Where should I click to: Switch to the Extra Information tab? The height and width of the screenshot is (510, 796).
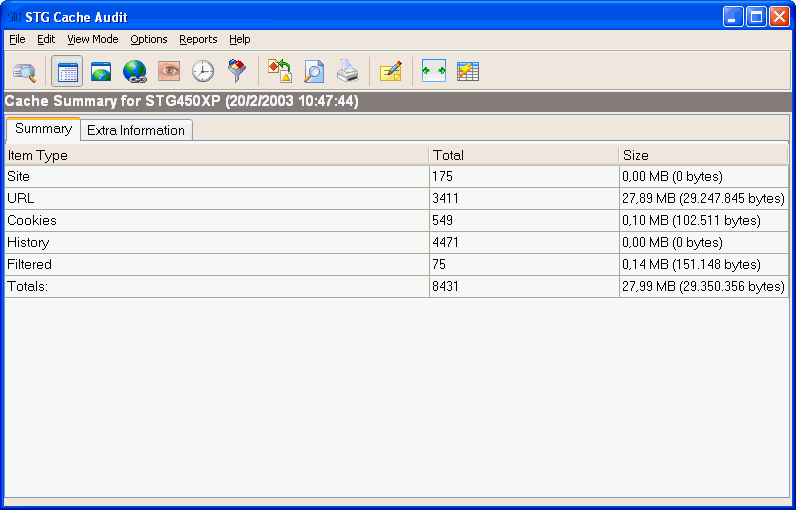[x=136, y=130]
